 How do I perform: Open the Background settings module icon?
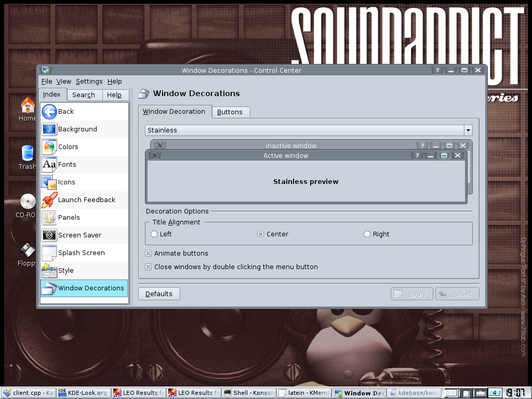49,129
